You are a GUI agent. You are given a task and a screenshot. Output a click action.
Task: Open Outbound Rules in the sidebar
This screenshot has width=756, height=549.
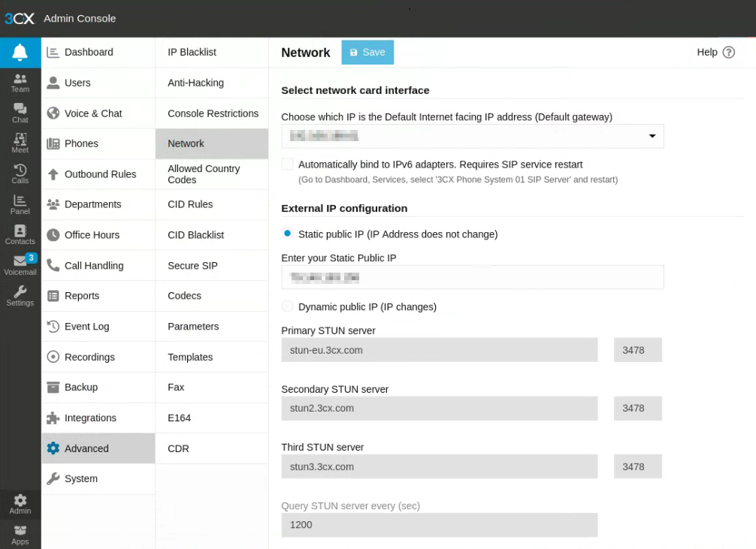pyautogui.click(x=100, y=174)
